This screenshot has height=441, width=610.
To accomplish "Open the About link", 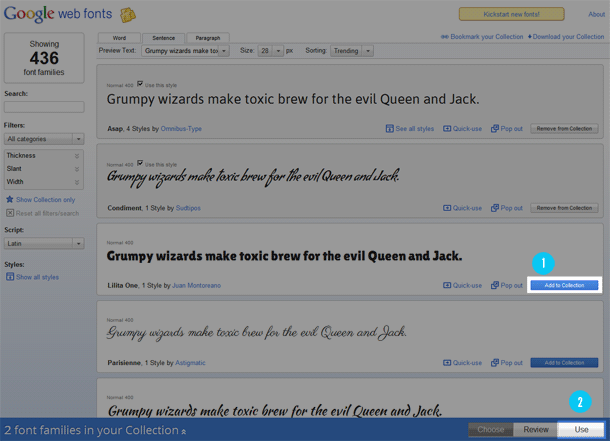I will pyautogui.click(x=596, y=14).
